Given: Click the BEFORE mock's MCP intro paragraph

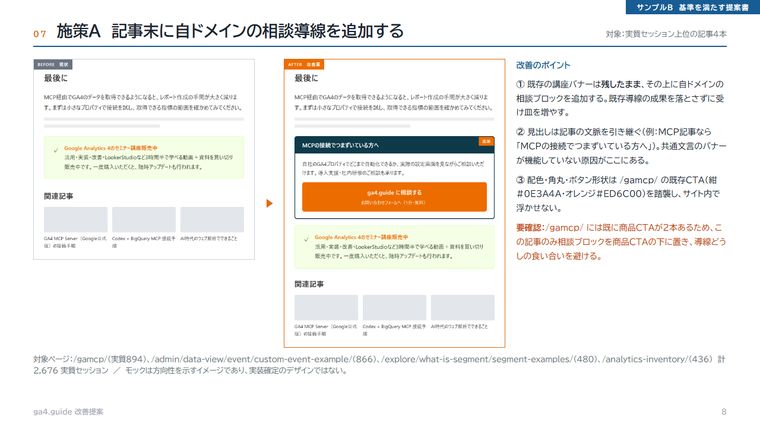Looking at the screenshot, I should (143, 102).
